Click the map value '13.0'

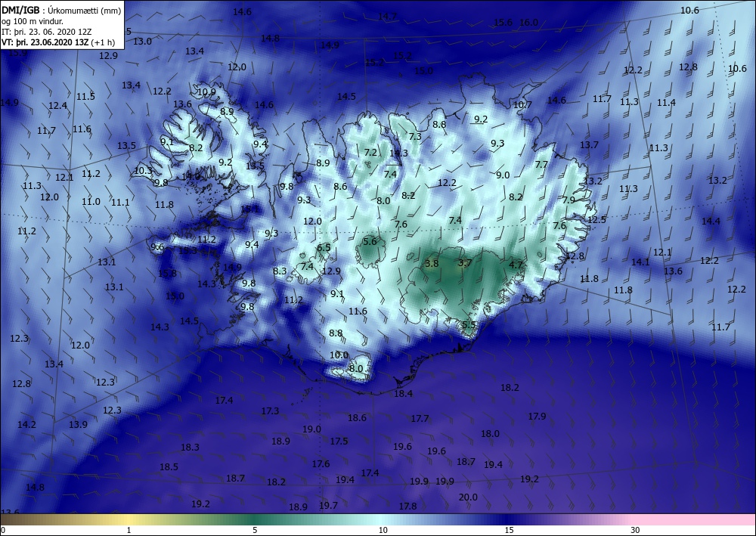142,41
